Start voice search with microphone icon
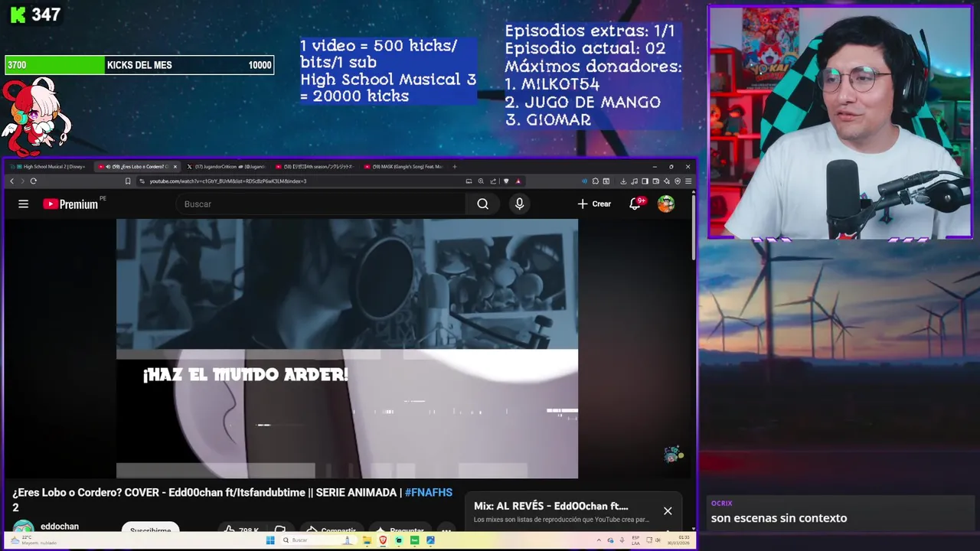 click(519, 204)
